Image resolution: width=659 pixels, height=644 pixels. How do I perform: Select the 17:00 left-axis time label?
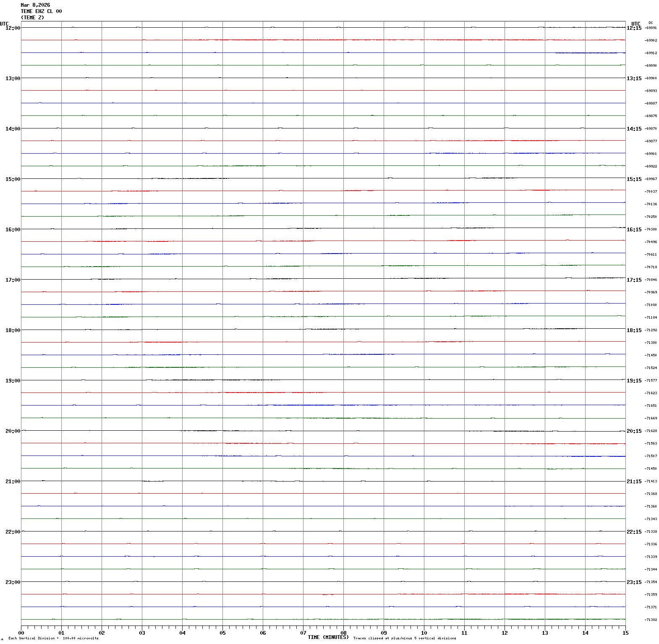coord(13,280)
